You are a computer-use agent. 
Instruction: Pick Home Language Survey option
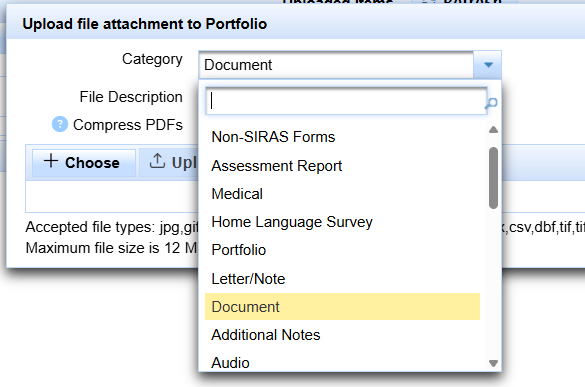pos(342,222)
